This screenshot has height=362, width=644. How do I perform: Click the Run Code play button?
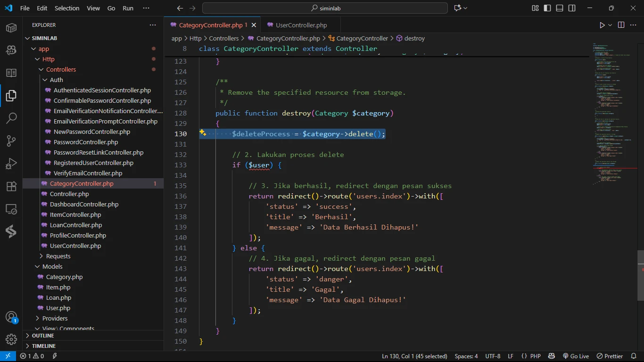(602, 25)
